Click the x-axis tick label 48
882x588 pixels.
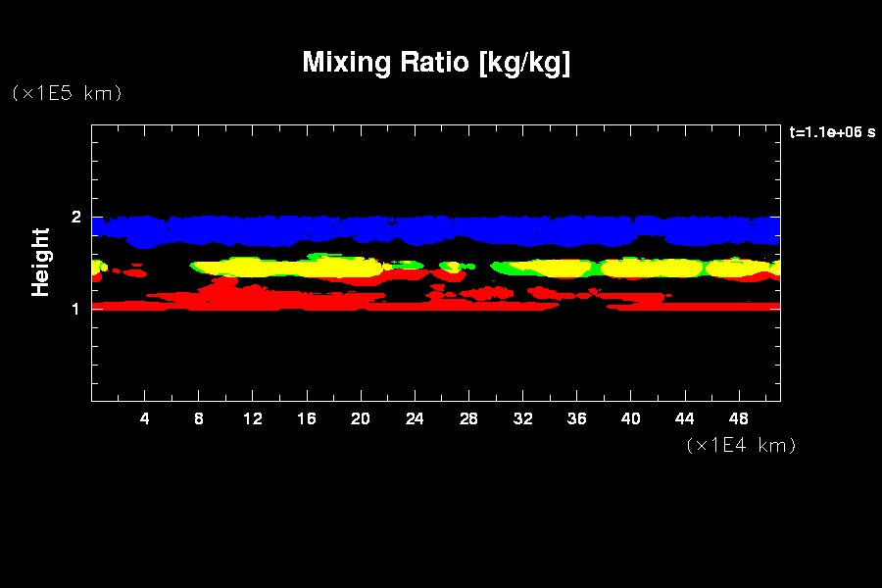tap(738, 419)
